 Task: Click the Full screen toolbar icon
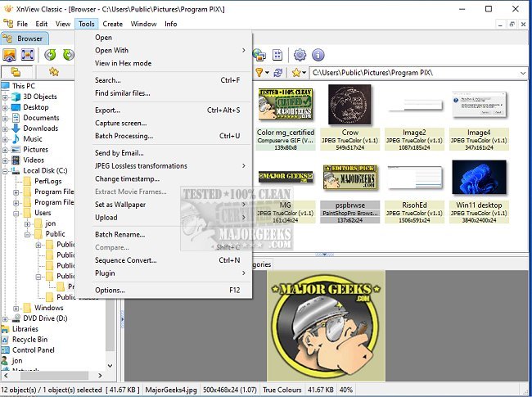coord(28,55)
